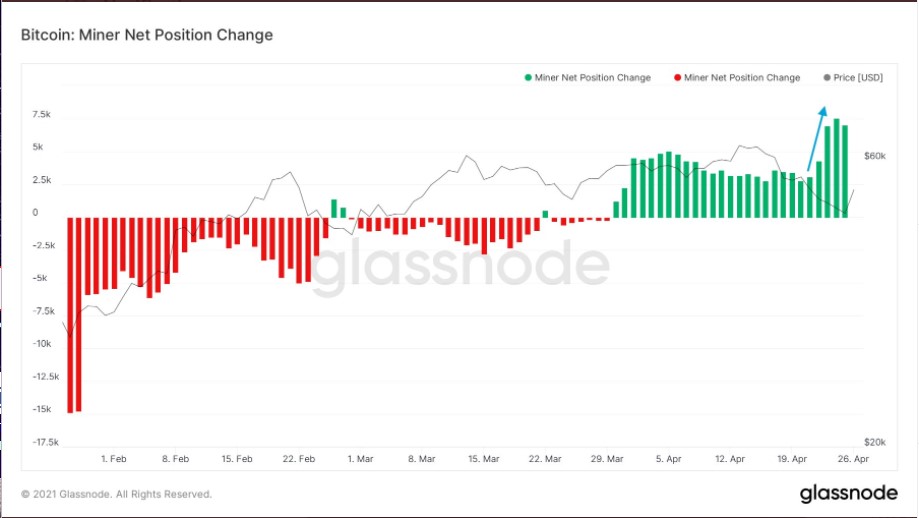
Task: Click the glassnode watermark in chart center
Action: (x=459, y=268)
